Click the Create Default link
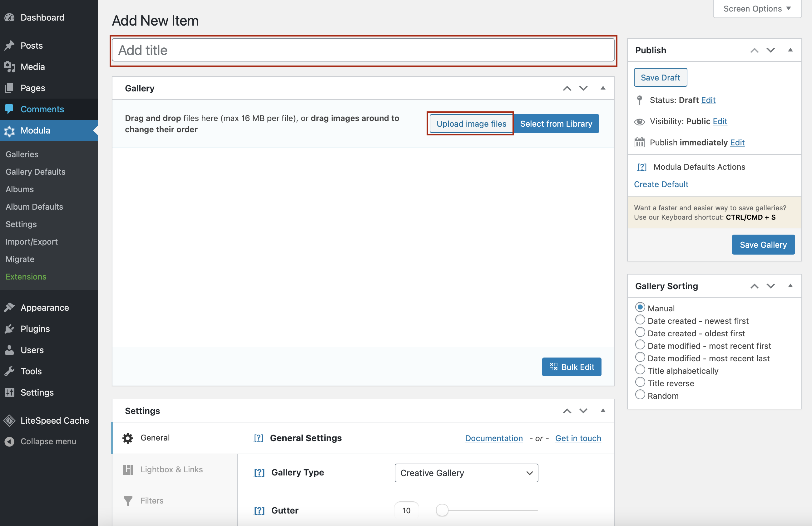 [662, 184]
